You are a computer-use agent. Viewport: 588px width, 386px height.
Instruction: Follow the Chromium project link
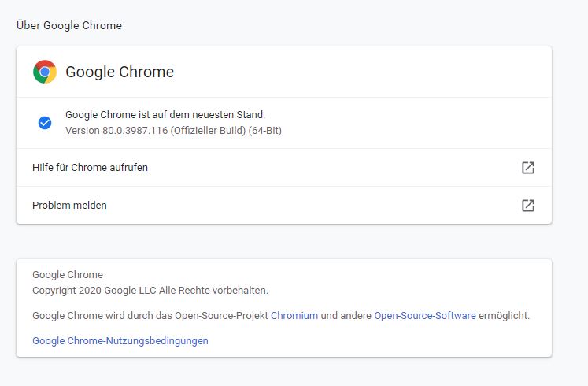(294, 316)
